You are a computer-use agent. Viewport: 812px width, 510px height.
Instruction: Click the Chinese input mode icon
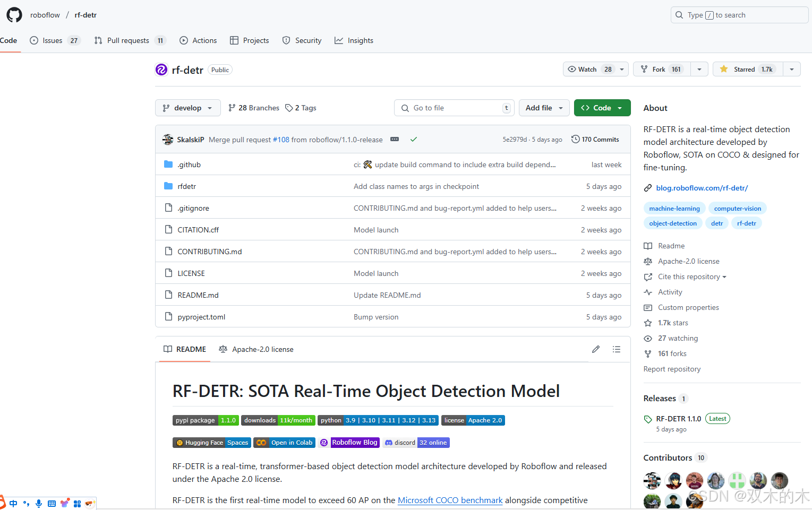(13, 504)
